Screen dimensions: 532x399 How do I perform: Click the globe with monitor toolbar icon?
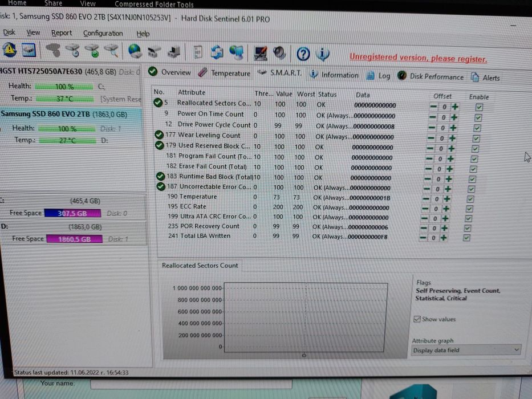(x=237, y=53)
